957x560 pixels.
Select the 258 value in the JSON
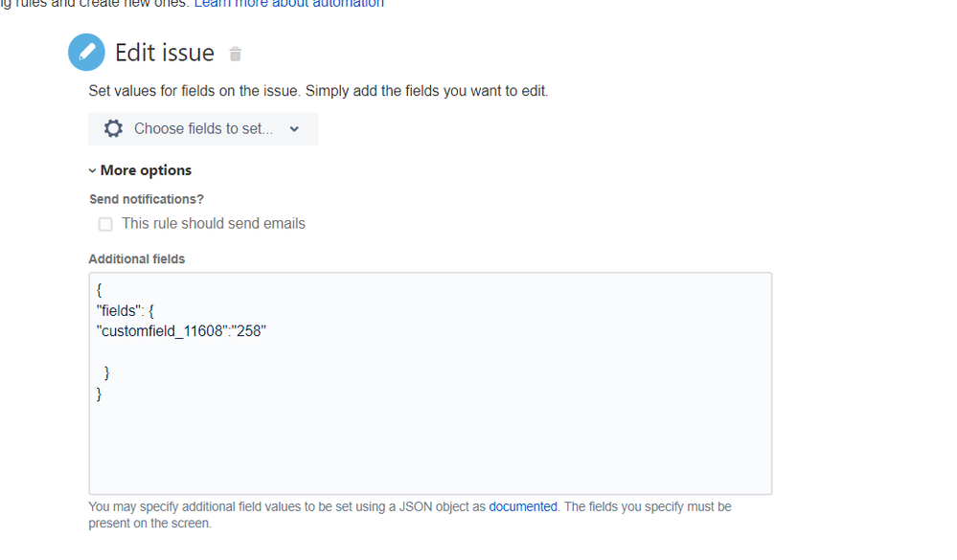(x=248, y=330)
